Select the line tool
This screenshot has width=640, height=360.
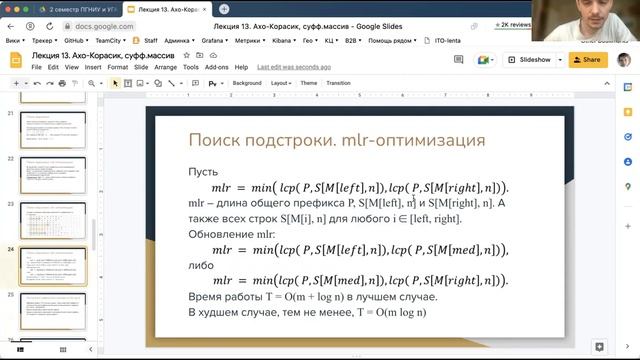[171, 83]
